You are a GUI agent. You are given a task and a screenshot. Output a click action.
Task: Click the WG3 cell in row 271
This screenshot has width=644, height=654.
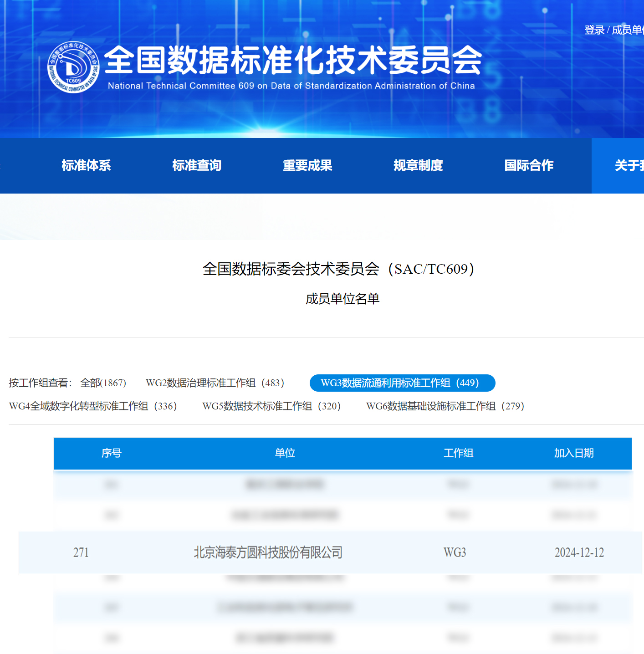click(455, 552)
